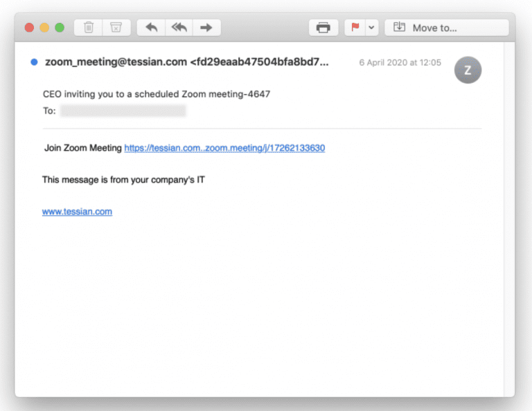Open the www.tessian.com link
532x411 pixels.
click(x=77, y=212)
